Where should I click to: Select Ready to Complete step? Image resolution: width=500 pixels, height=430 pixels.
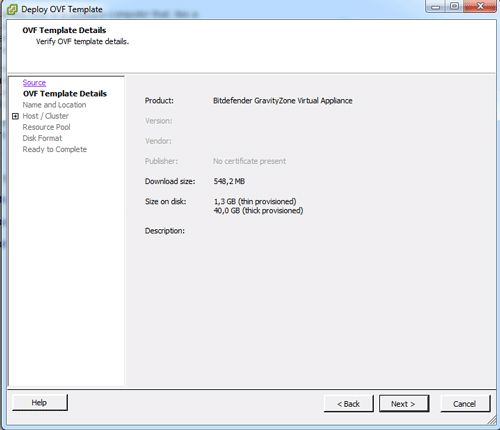(x=55, y=149)
